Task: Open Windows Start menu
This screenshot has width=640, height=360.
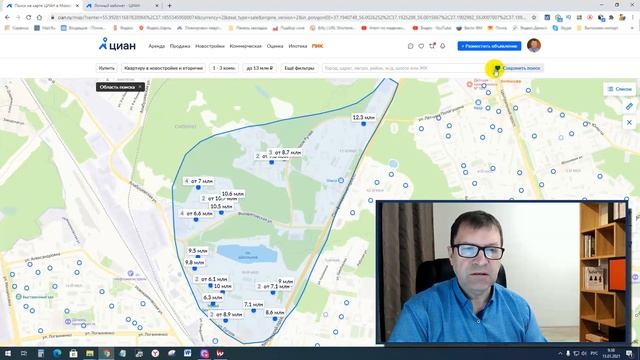Action: tap(8, 353)
